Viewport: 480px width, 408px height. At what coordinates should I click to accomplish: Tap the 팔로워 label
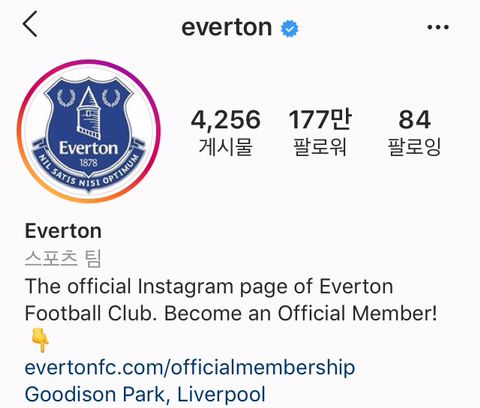point(320,147)
